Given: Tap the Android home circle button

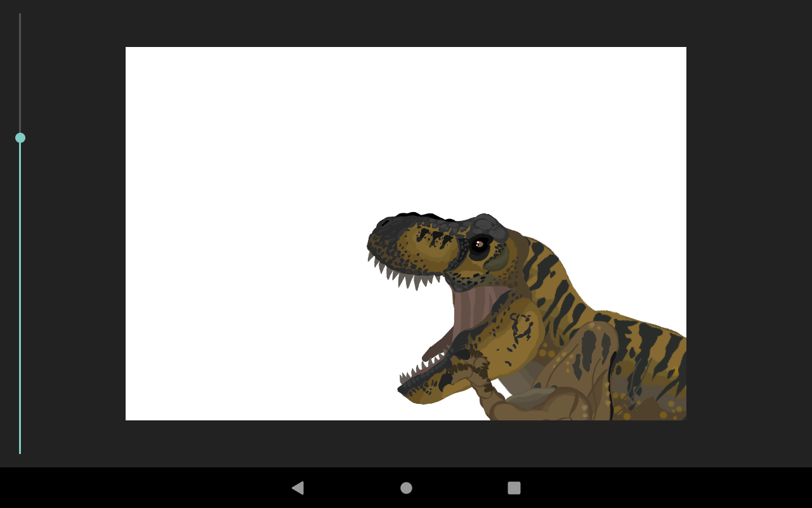Looking at the screenshot, I should coord(406,488).
